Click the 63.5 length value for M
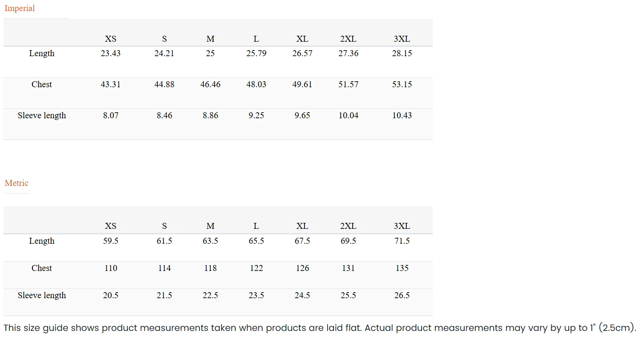The width and height of the screenshot is (644, 339). tap(210, 241)
